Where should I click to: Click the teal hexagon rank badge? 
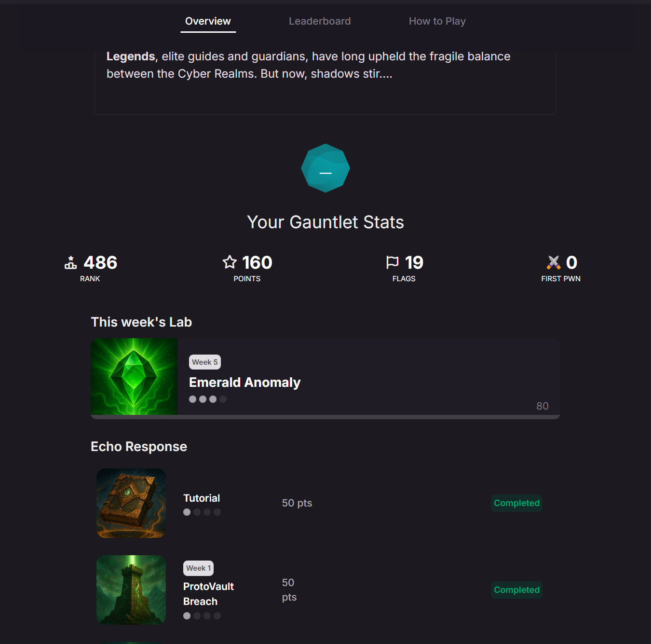[325, 168]
